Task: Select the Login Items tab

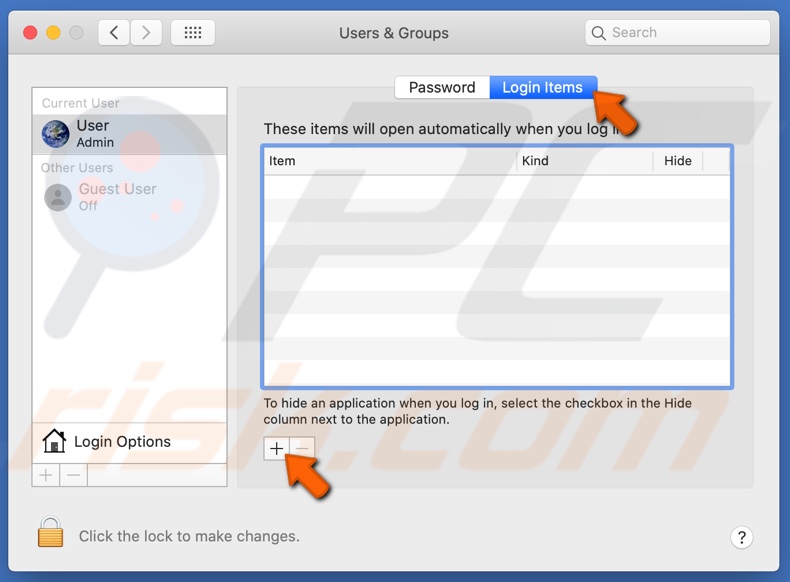Action: [x=543, y=87]
